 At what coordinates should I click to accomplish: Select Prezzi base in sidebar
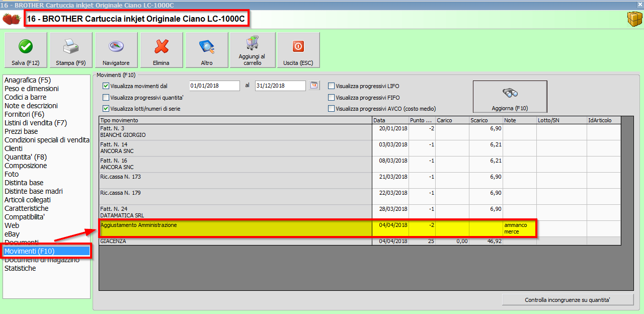click(21, 131)
